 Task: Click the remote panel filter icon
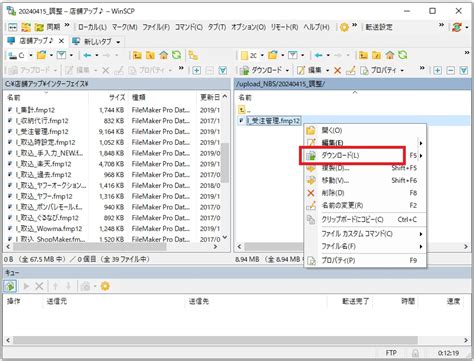pos(293,55)
